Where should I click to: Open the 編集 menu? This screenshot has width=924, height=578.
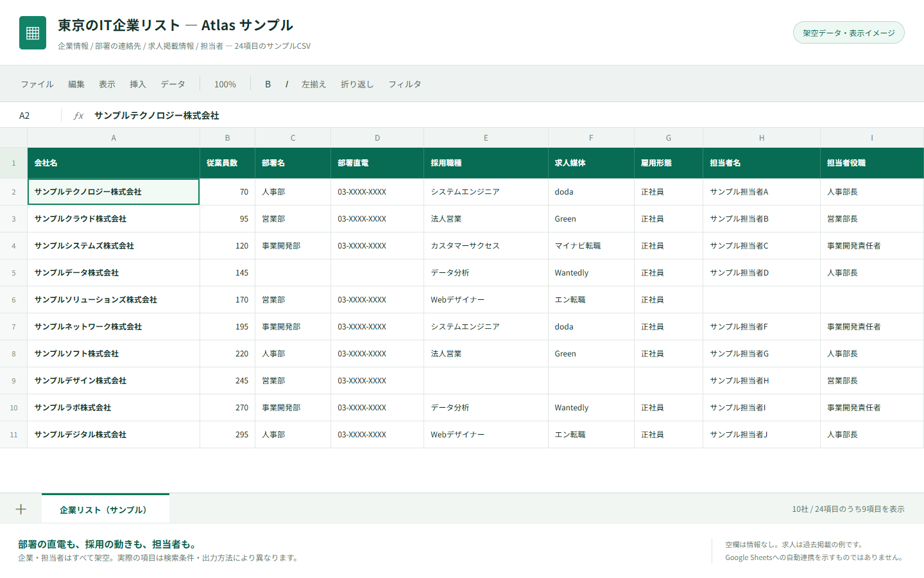[76, 84]
